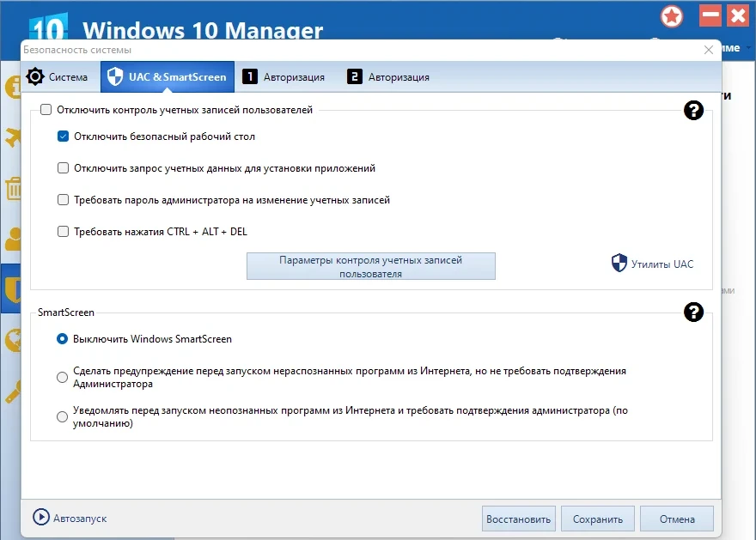Check Отключить запрос учетных данных для установки

[64, 168]
